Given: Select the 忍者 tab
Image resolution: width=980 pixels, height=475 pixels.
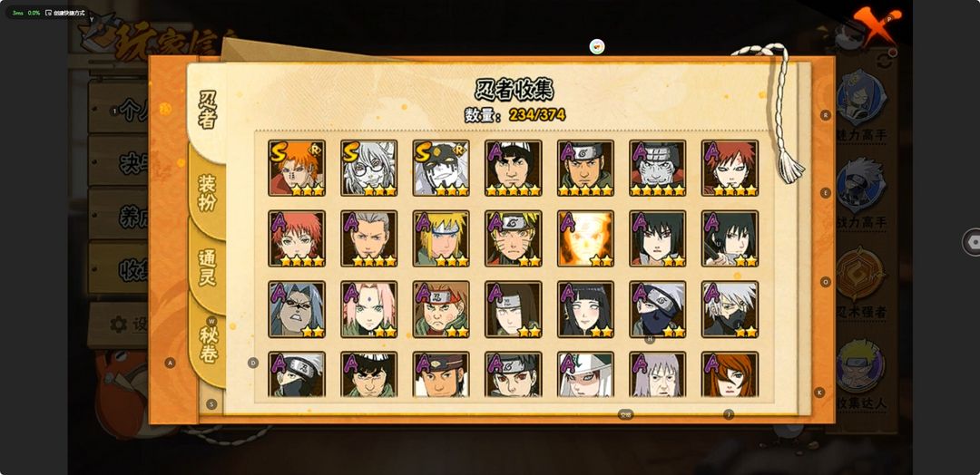Looking at the screenshot, I should pos(207,109).
